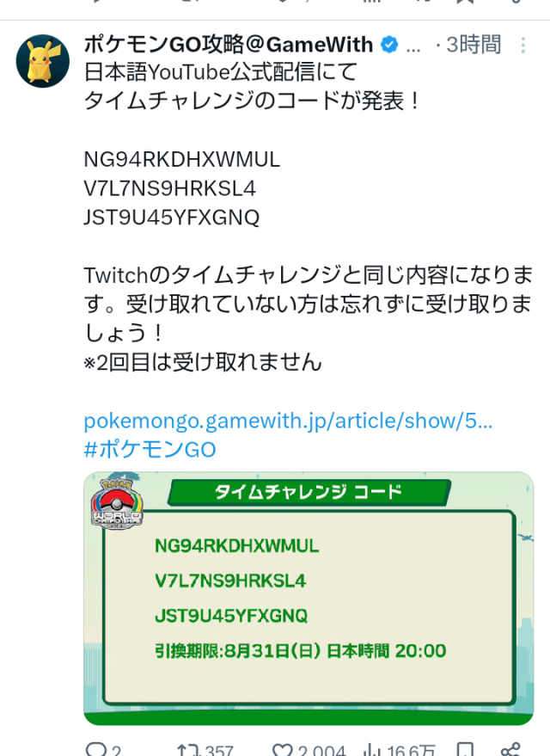Select the code text NG94RKDHXWMUL in tweet
Viewport: 550px width, 756px height.
point(181,160)
